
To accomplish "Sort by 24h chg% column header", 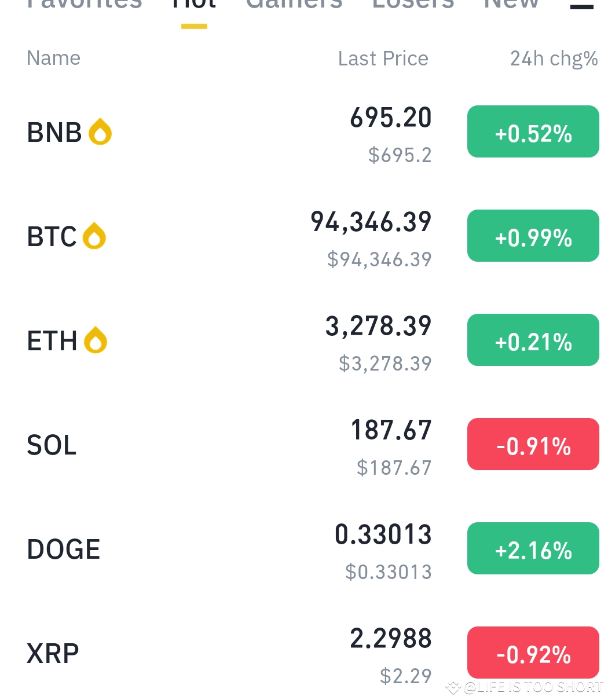I will [554, 58].
